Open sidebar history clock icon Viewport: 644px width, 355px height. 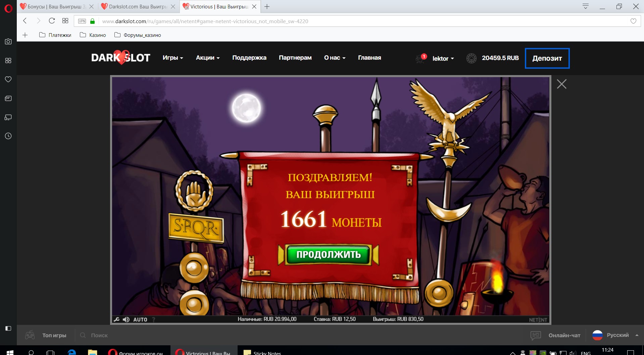[x=8, y=136]
